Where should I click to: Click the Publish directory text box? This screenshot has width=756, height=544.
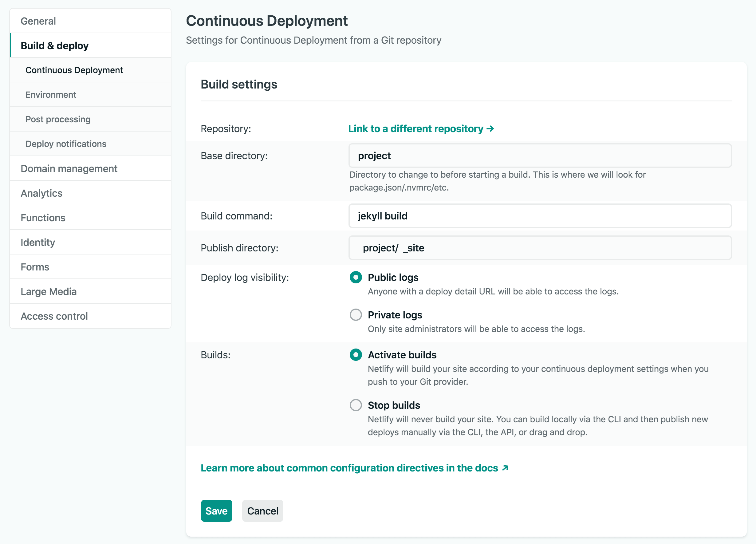click(540, 248)
